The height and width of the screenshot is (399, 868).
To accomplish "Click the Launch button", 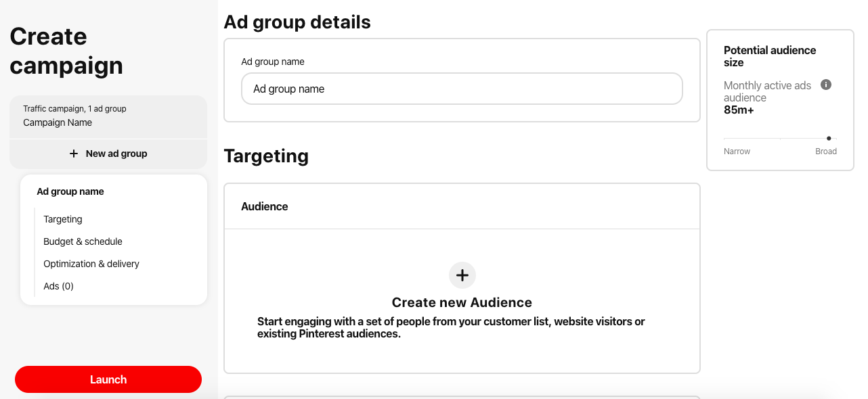I will coord(108,379).
